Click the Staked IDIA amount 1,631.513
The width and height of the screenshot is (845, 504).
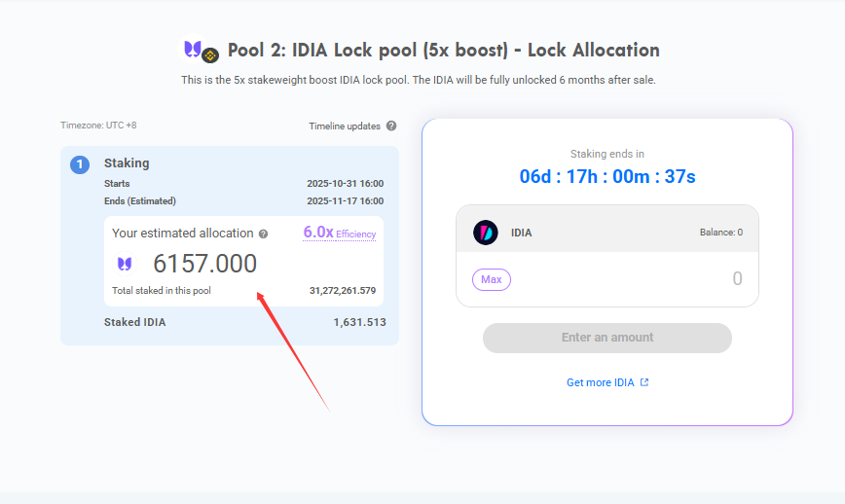click(359, 322)
